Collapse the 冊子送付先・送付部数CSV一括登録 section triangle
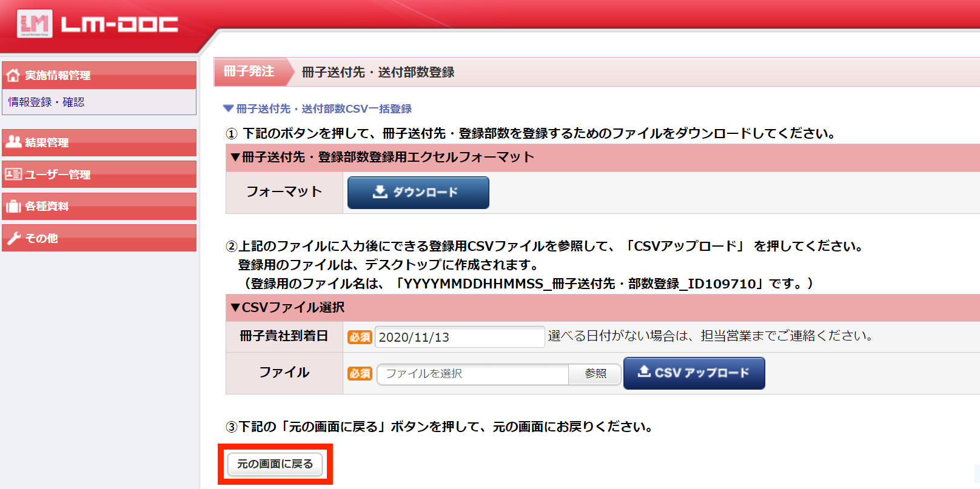The width and height of the screenshot is (980, 489). click(x=229, y=109)
